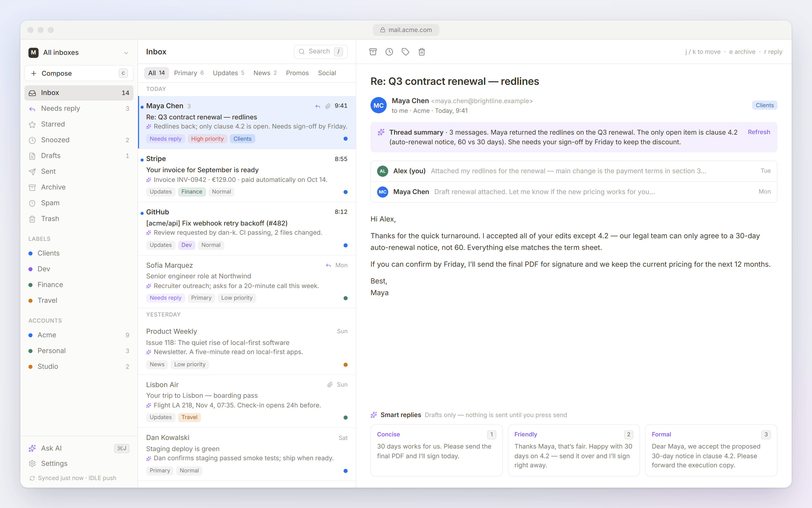Open the Dan Kowalski staging deploy email

coord(247,454)
